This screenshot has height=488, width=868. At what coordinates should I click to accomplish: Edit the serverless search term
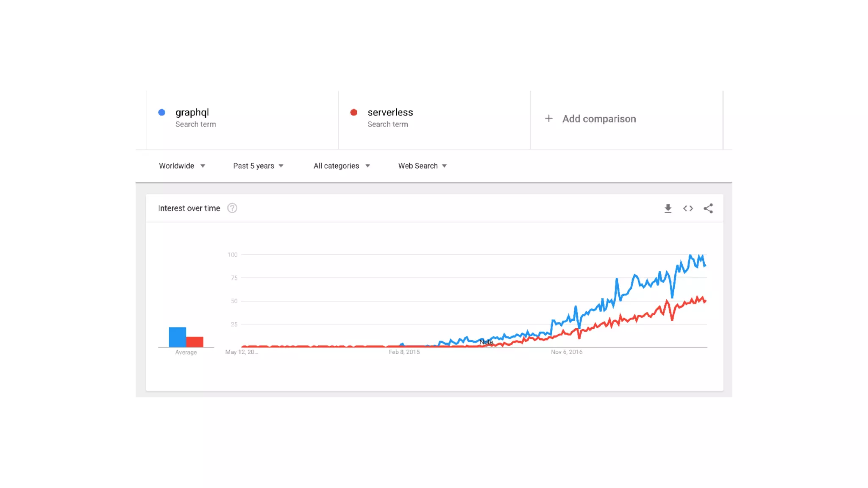coord(390,112)
